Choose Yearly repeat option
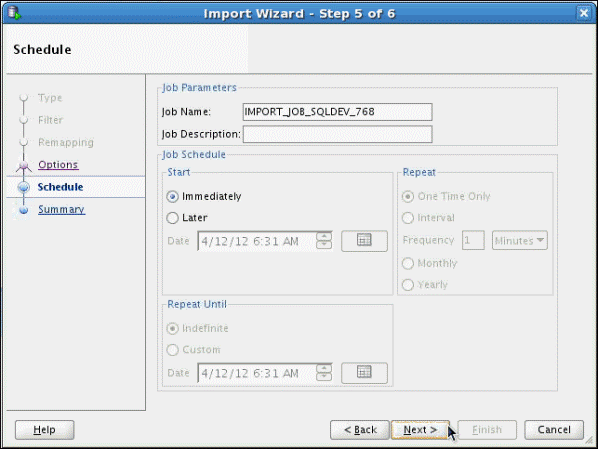 click(425, 285)
